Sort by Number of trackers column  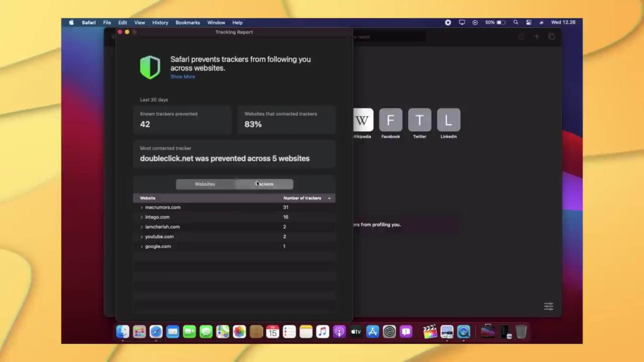tap(307, 198)
